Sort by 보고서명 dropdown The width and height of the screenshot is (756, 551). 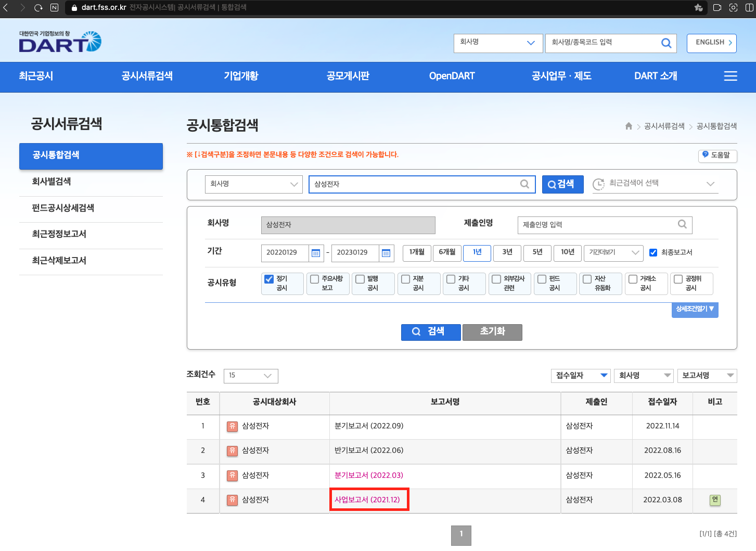[707, 376]
